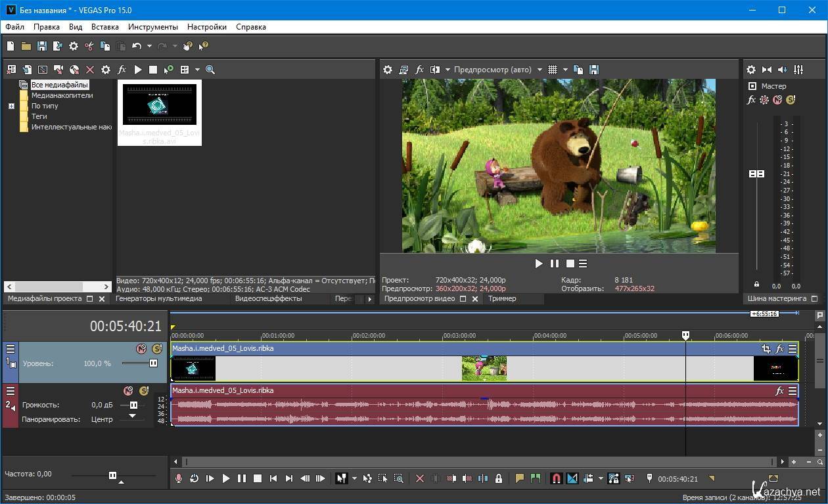This screenshot has height=504, width=828.
Task: Mute the Master bus
Action: [777, 100]
